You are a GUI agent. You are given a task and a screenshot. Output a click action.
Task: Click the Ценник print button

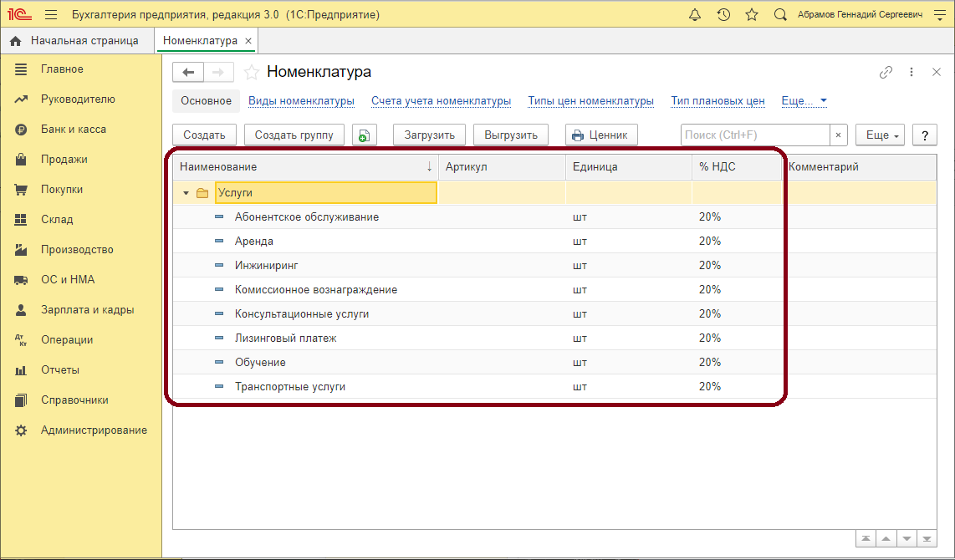click(x=602, y=135)
